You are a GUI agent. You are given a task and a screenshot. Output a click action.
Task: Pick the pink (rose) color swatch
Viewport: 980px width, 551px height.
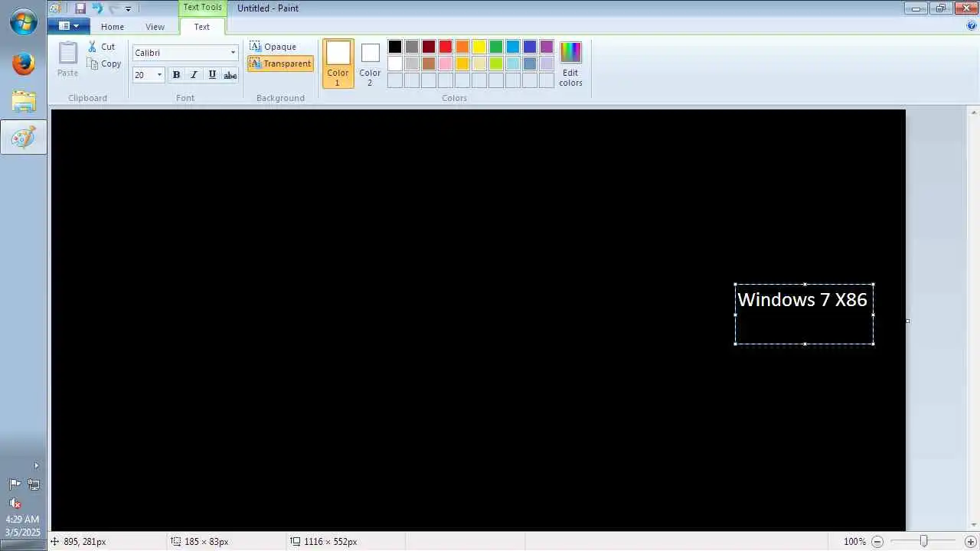click(x=446, y=64)
